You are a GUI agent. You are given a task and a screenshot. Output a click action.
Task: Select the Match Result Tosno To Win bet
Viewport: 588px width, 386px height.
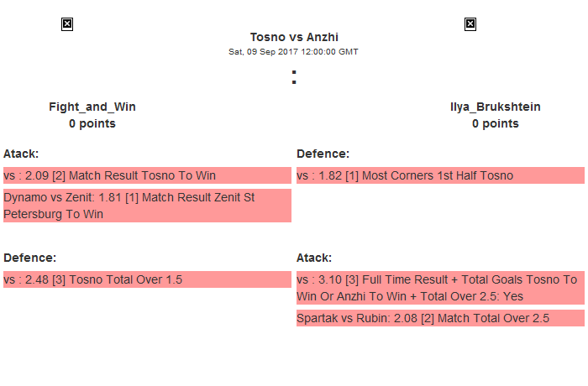147,175
